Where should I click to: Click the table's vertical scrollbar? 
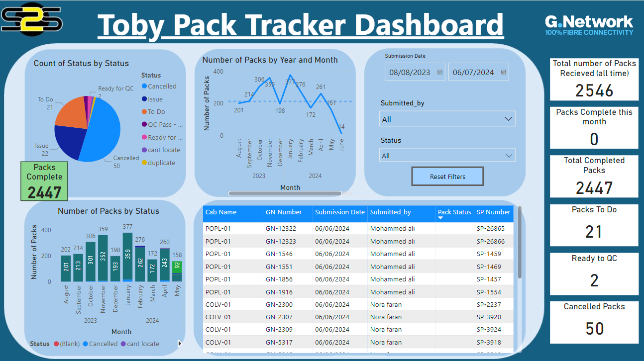pyautogui.click(x=520, y=244)
